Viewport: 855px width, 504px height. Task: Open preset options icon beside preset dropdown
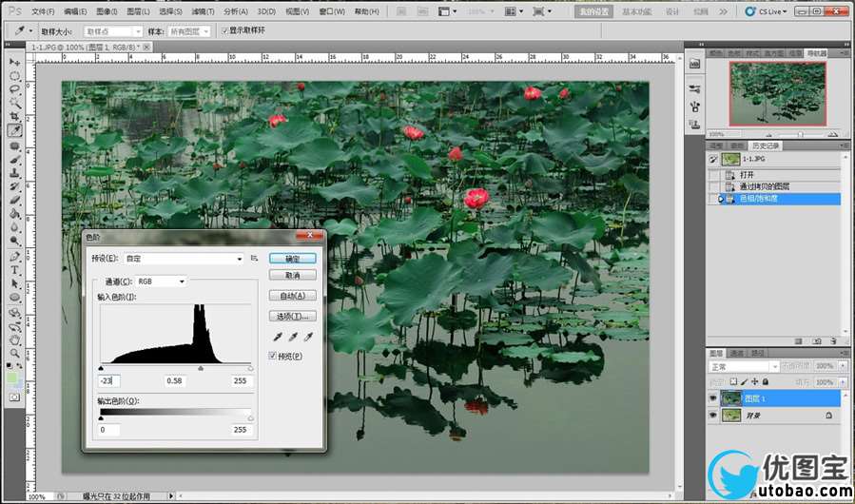[254, 259]
